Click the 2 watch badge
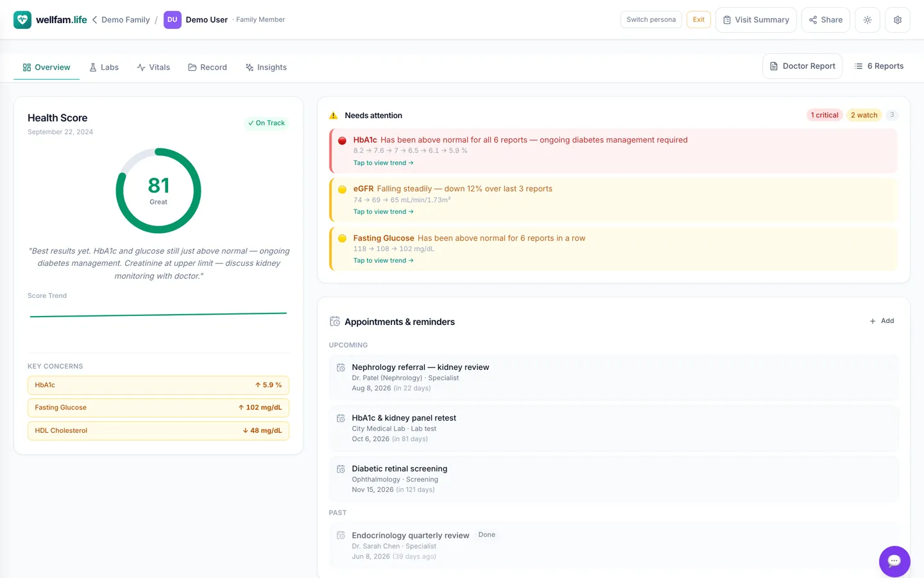924x578 pixels. pos(864,116)
